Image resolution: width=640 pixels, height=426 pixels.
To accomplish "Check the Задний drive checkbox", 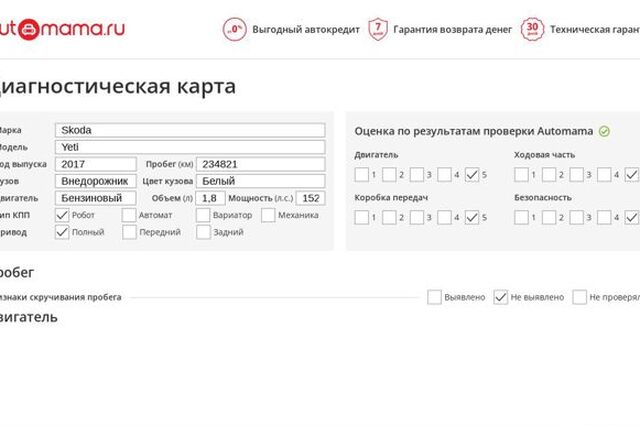I will pos(203,232).
